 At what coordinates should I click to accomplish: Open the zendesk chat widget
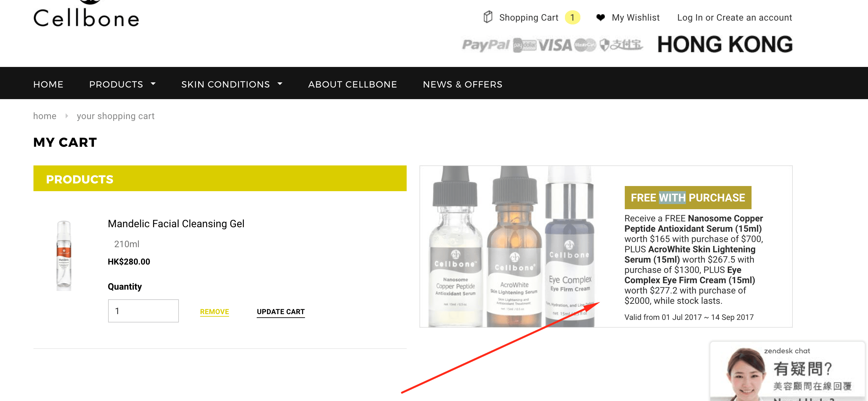pyautogui.click(x=787, y=371)
